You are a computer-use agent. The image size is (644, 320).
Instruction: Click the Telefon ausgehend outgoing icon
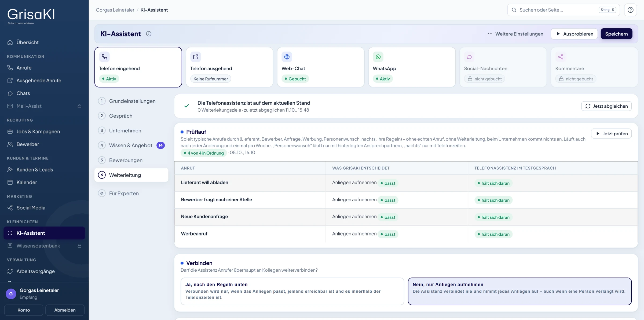[x=196, y=57]
